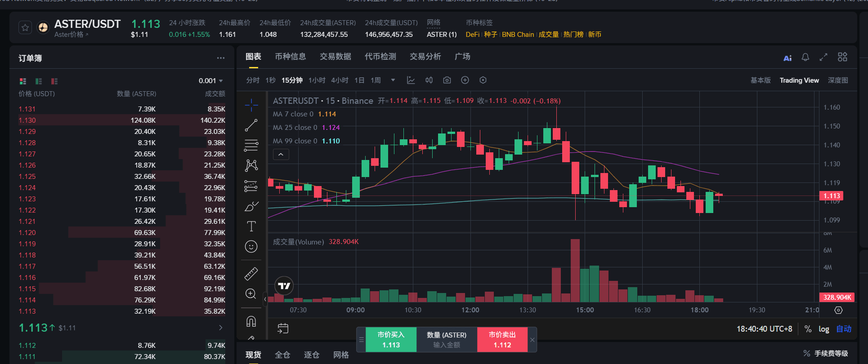
Task: Select the text annotation tool
Action: 251,226
